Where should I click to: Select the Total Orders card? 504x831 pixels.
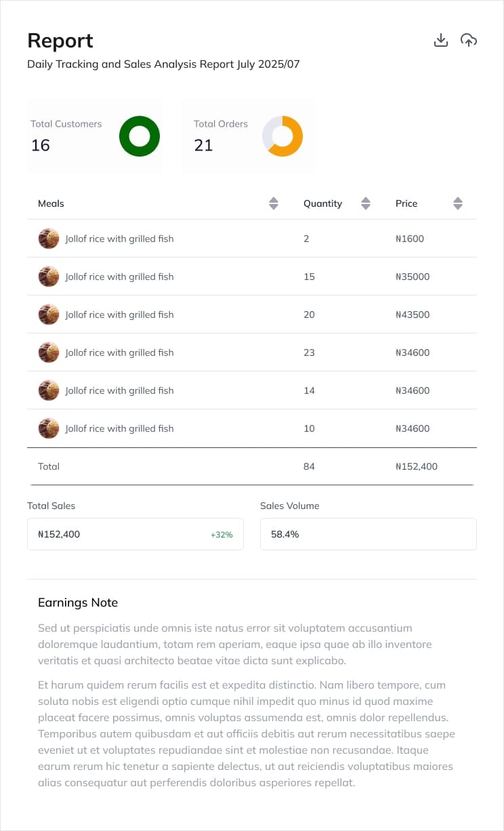pos(248,136)
